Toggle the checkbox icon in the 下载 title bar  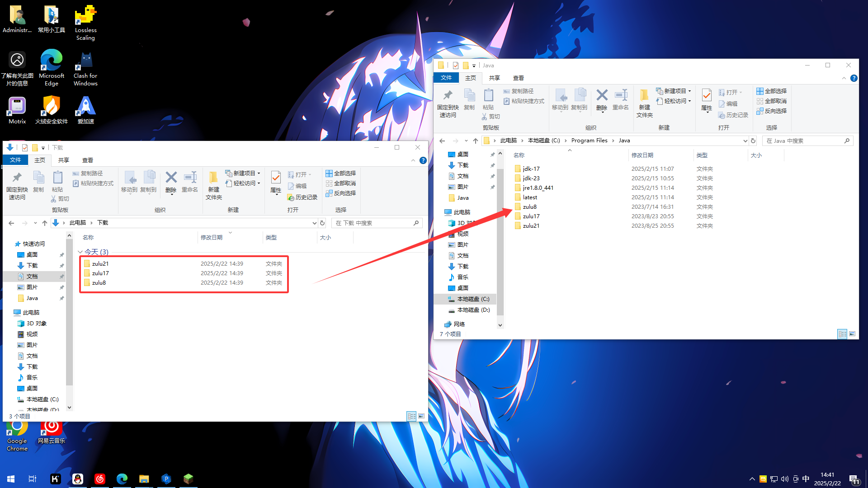(25, 148)
